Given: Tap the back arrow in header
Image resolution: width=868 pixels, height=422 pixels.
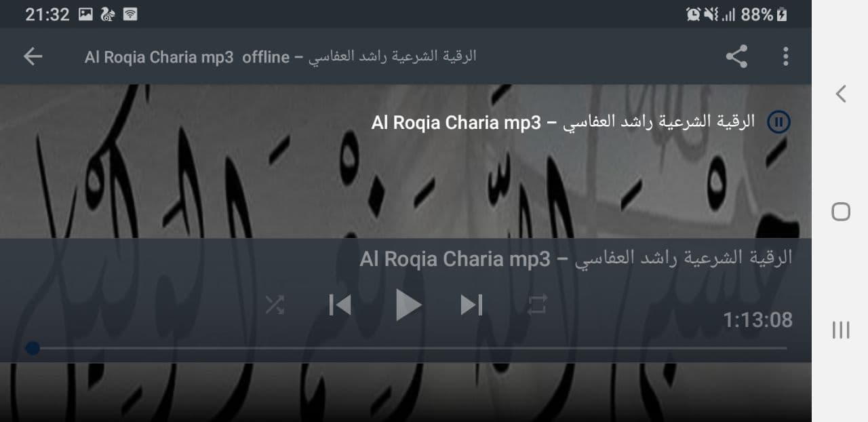Looking at the screenshot, I should click(x=33, y=56).
